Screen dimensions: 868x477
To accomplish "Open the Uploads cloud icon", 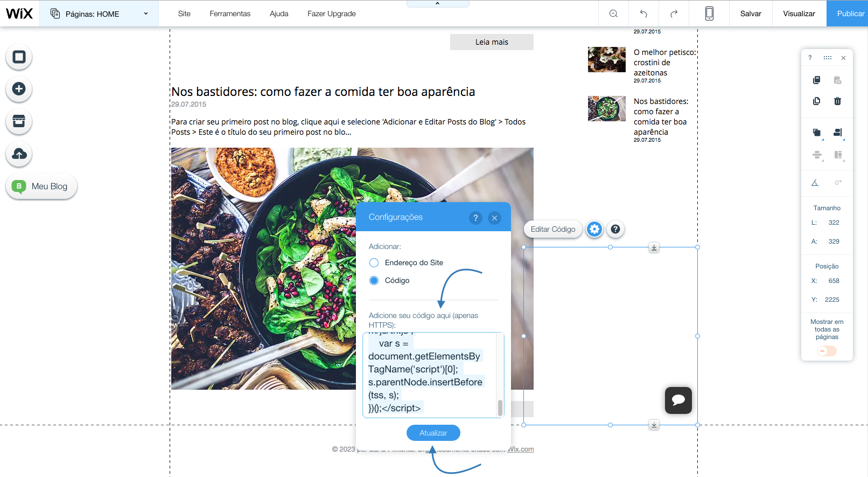I will [19, 154].
